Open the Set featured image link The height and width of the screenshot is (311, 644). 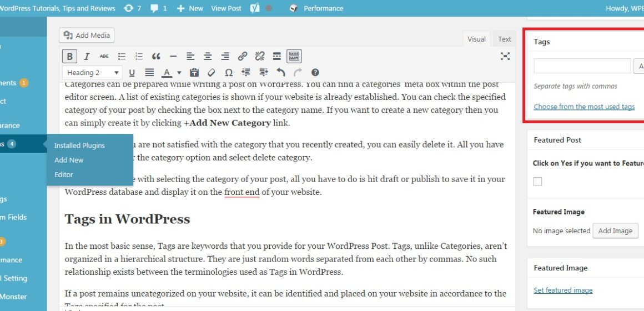(x=563, y=290)
